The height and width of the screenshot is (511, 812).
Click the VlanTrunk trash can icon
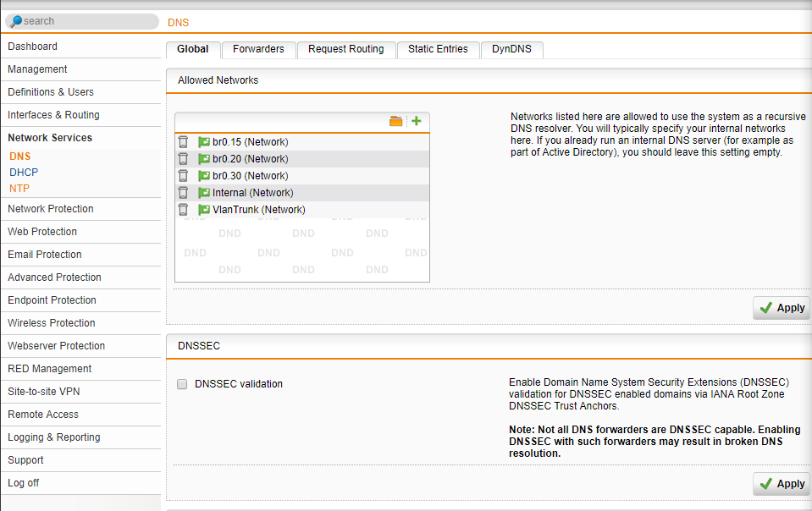(x=183, y=209)
